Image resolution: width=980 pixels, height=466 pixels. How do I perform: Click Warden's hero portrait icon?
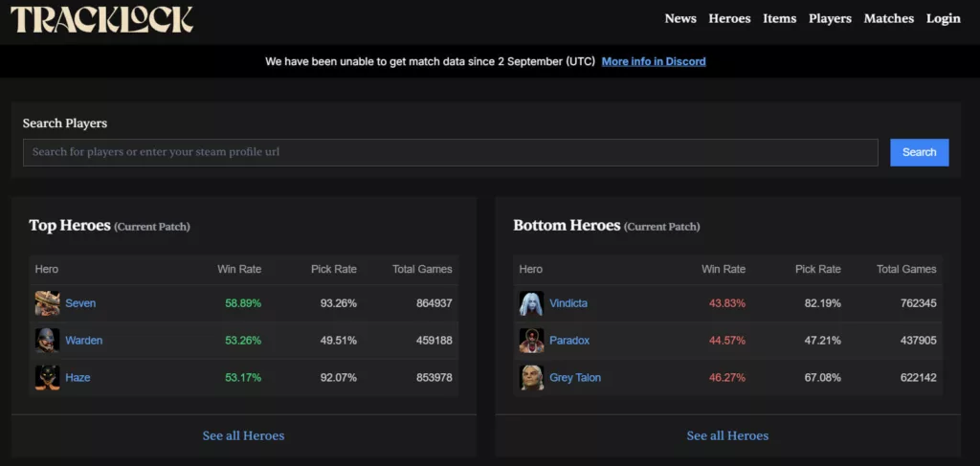(x=48, y=341)
